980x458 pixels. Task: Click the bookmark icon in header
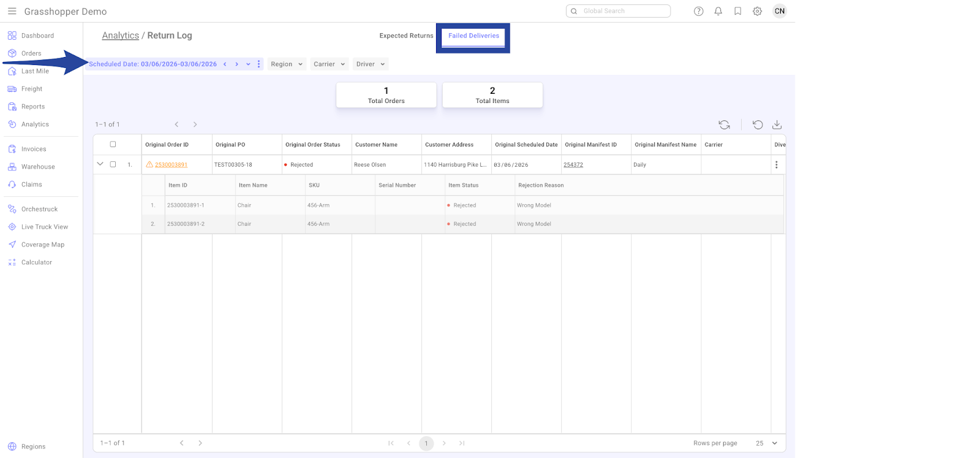point(737,11)
